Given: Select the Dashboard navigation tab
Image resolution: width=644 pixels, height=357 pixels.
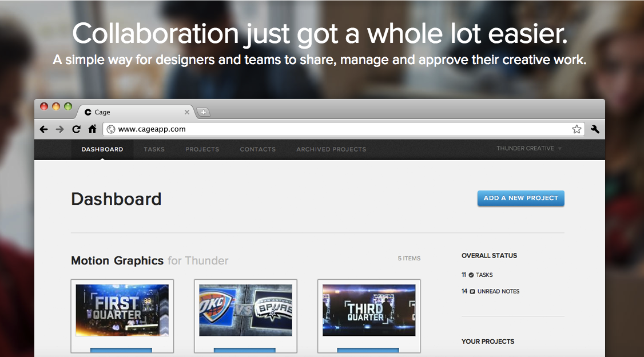Looking at the screenshot, I should click(x=102, y=149).
